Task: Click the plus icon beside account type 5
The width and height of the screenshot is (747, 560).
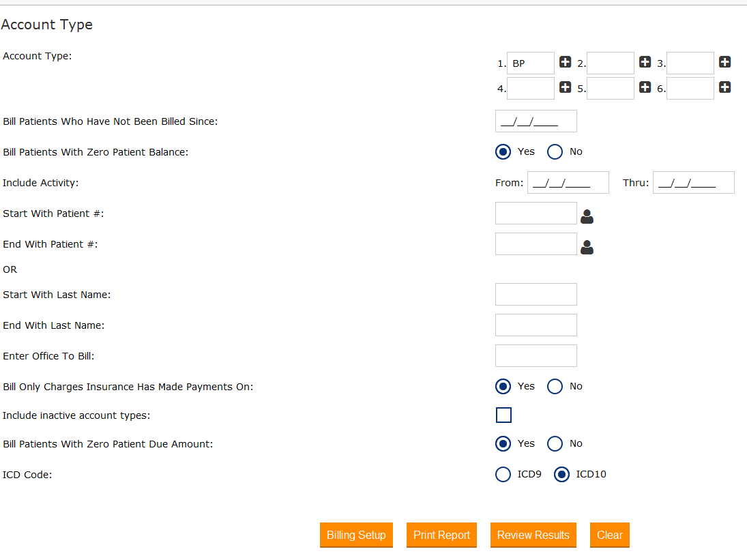Action: 645,87
